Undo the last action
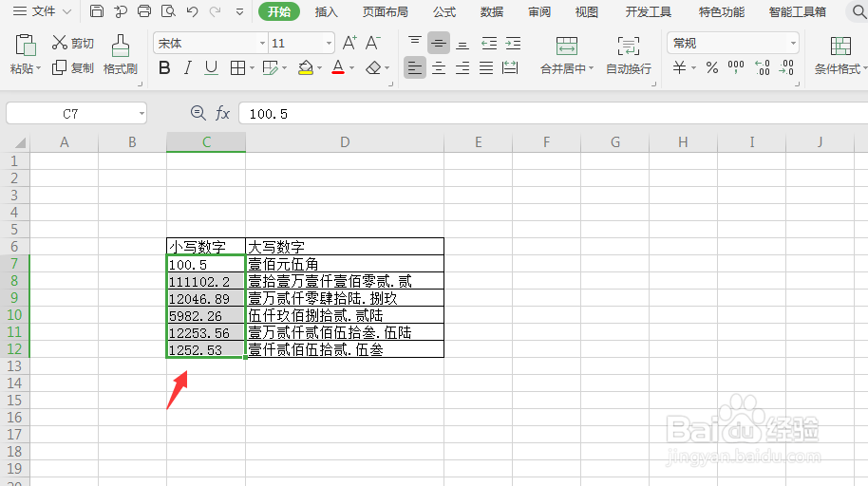868x486 pixels. 192,11
